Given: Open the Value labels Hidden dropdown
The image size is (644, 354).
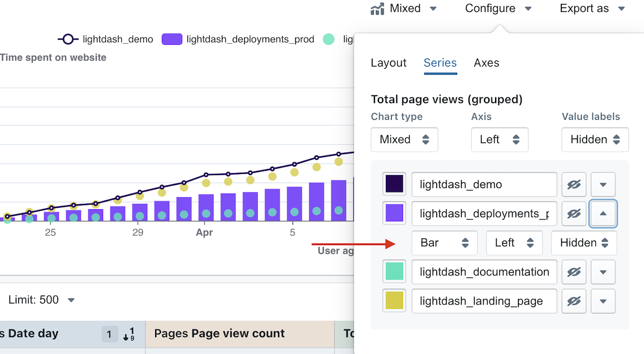Looking at the screenshot, I should click(x=595, y=140).
